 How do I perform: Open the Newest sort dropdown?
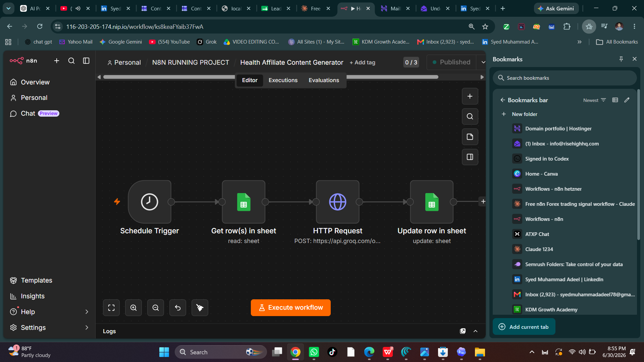pyautogui.click(x=595, y=100)
